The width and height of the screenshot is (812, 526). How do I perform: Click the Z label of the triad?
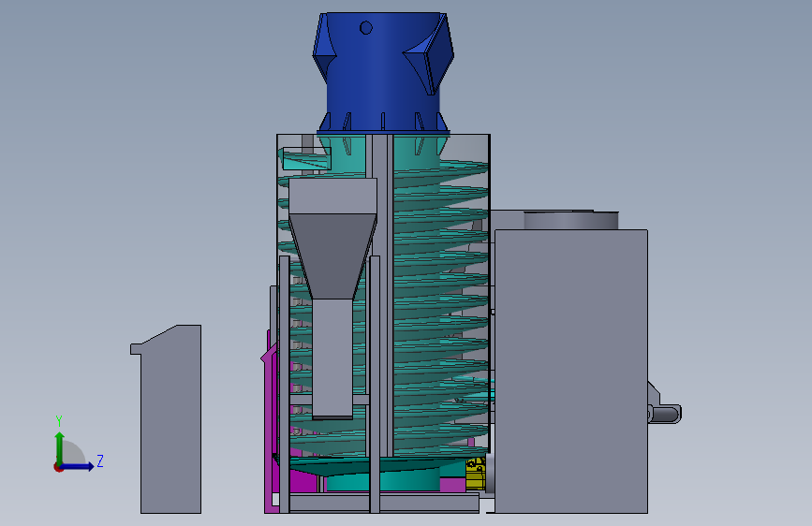(x=100, y=460)
